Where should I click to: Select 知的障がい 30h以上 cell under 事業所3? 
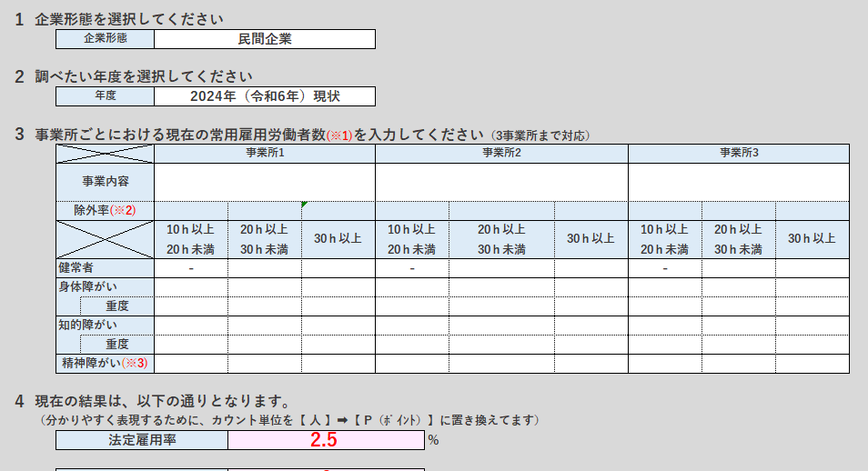(812, 326)
